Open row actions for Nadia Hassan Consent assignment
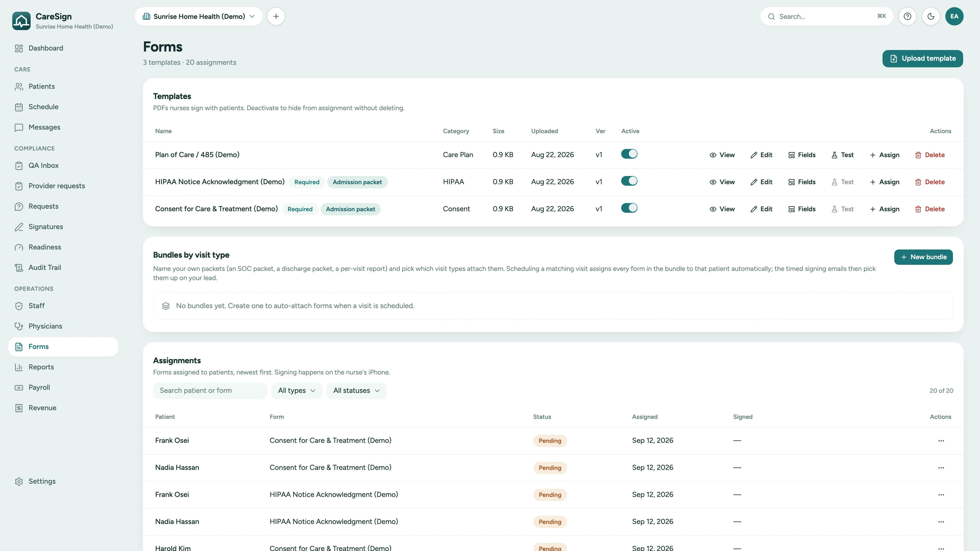Image resolution: width=980 pixels, height=551 pixels. [x=941, y=467]
